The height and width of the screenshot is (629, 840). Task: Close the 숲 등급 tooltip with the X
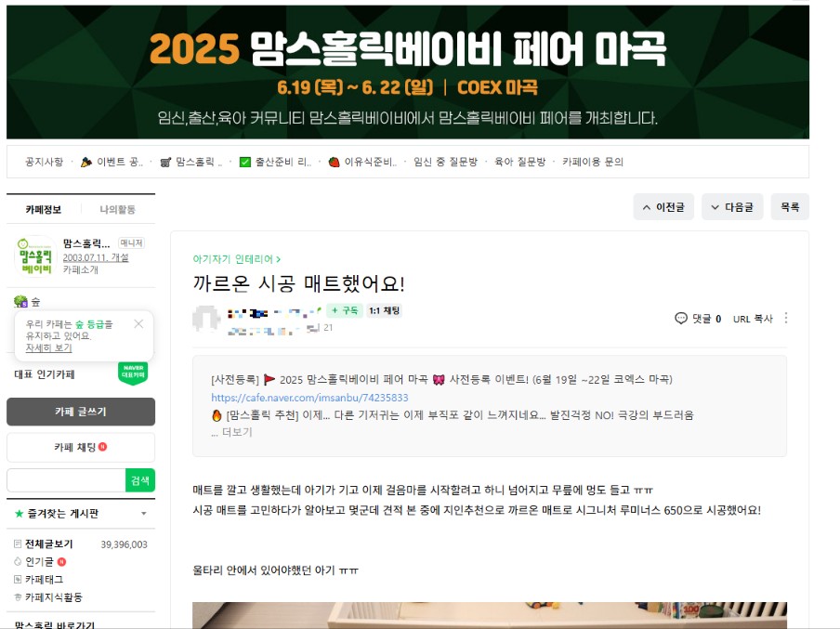(138, 323)
